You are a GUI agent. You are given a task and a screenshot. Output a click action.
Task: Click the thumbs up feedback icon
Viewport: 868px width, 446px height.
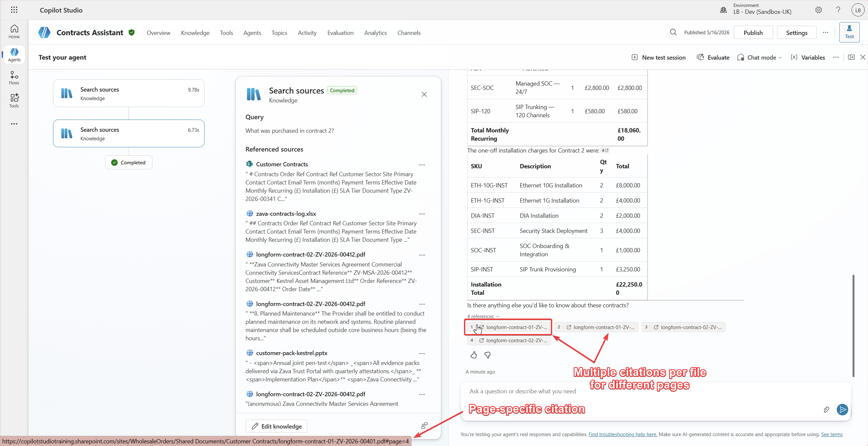tap(474, 355)
